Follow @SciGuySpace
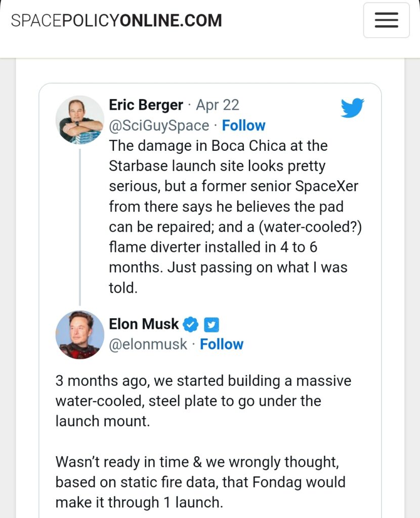The height and width of the screenshot is (518, 420). (x=243, y=125)
